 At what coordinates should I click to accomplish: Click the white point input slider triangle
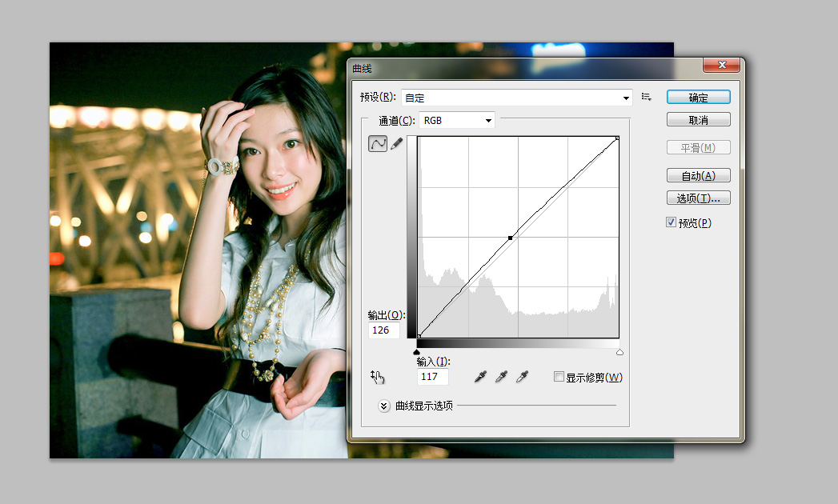(x=619, y=352)
